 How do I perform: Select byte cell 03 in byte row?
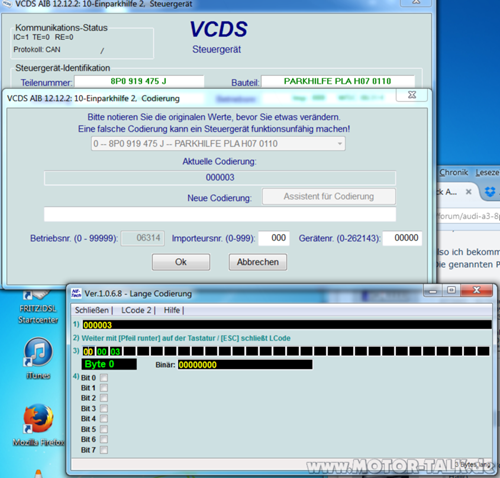[x=115, y=351]
